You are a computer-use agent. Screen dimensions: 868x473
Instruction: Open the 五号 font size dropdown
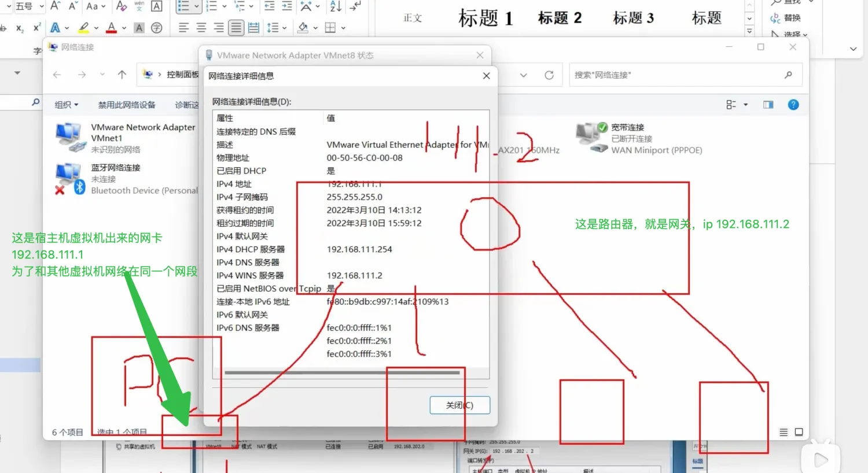pos(29,6)
